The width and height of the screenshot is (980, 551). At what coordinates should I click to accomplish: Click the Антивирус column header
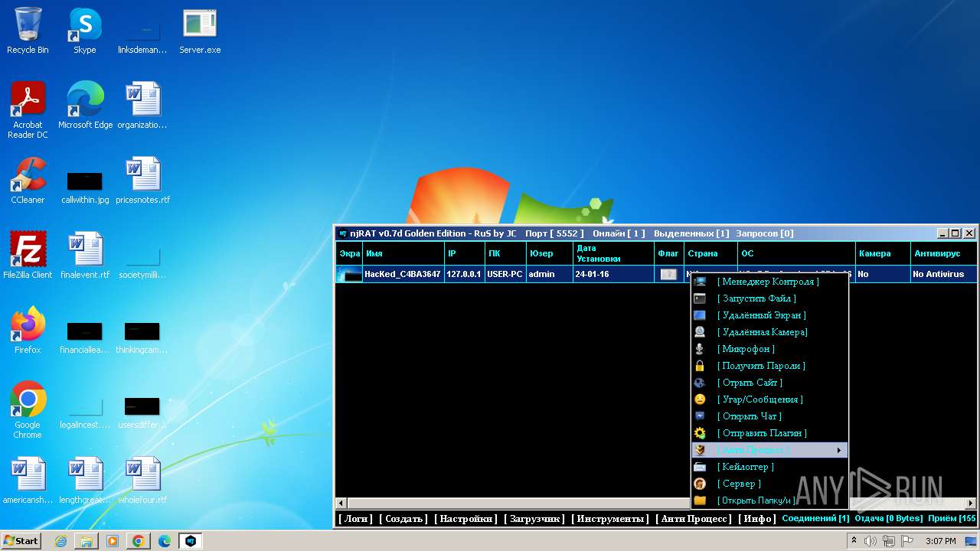[x=943, y=253]
